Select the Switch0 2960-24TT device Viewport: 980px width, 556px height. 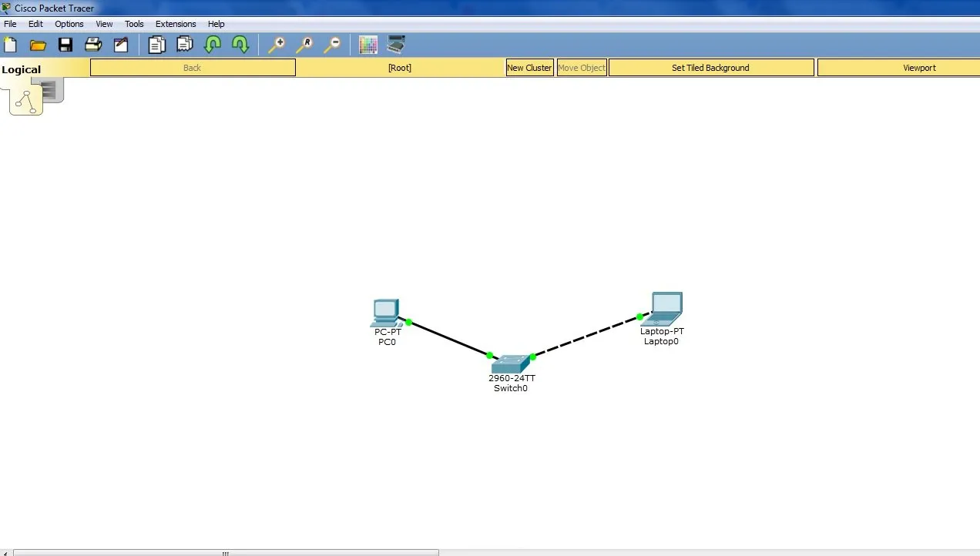tap(511, 364)
